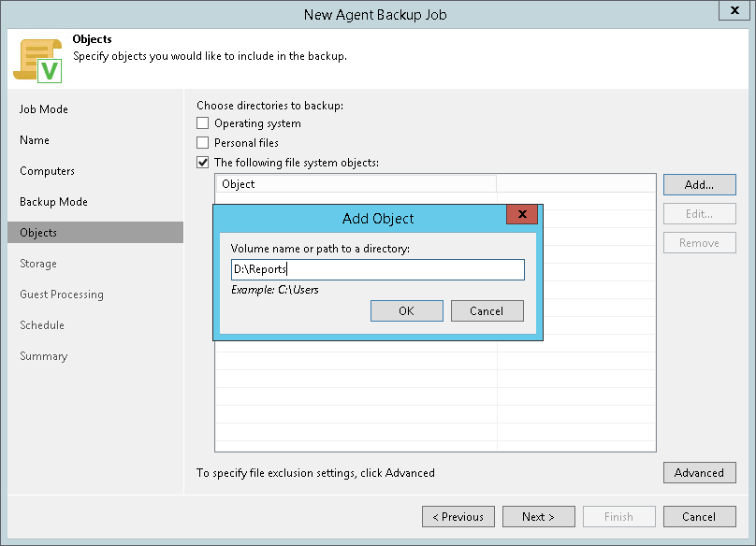
Task: Click the directory path input field
Action: (378, 269)
